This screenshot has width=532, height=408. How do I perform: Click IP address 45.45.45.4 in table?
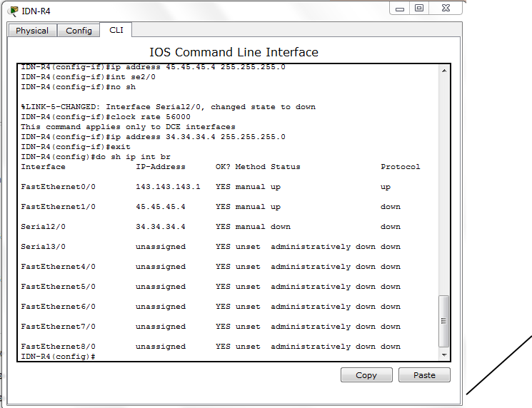[161, 207]
